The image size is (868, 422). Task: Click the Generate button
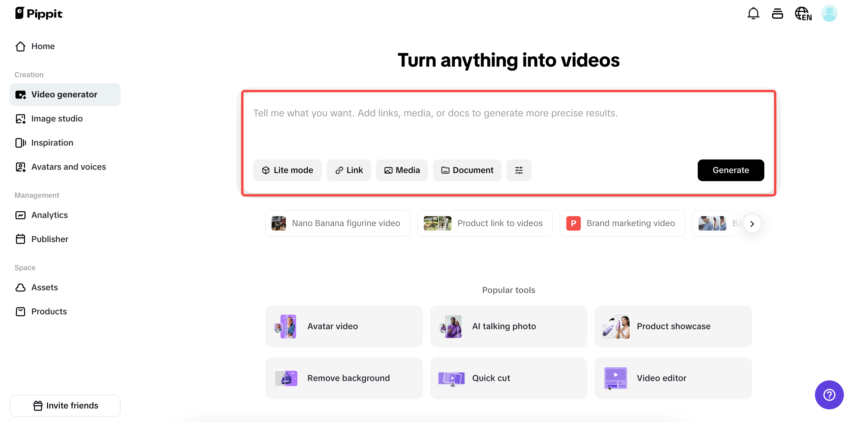pos(731,170)
